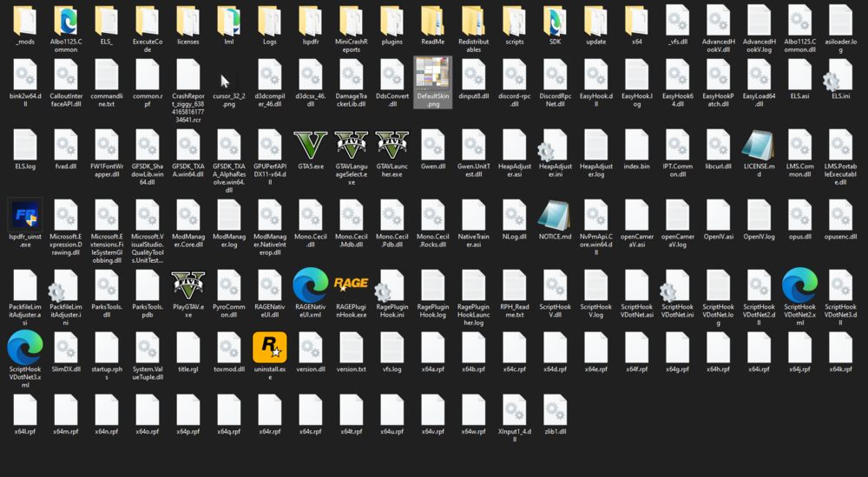Select the asiloader.log file

(839, 21)
